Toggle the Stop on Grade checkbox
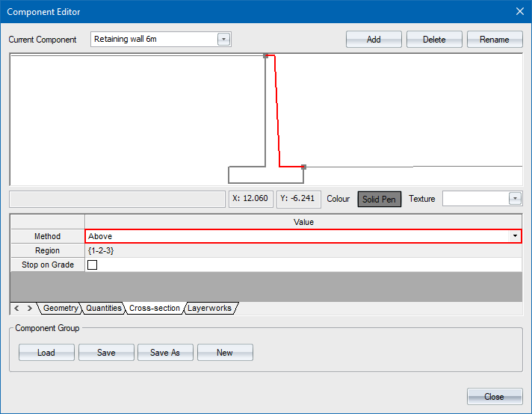The height and width of the screenshot is (414, 532). 93,265
